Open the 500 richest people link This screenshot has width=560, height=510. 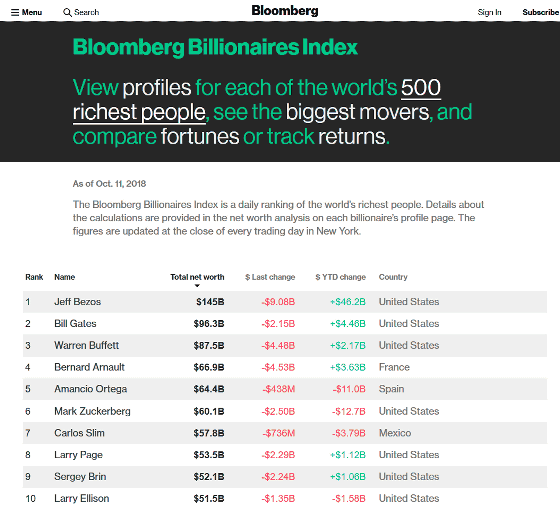point(257,100)
